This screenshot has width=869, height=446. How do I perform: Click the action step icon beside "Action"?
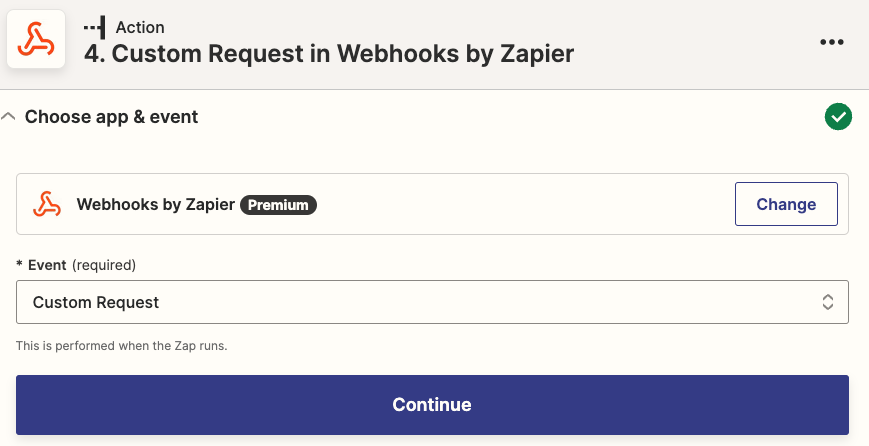coord(95,27)
